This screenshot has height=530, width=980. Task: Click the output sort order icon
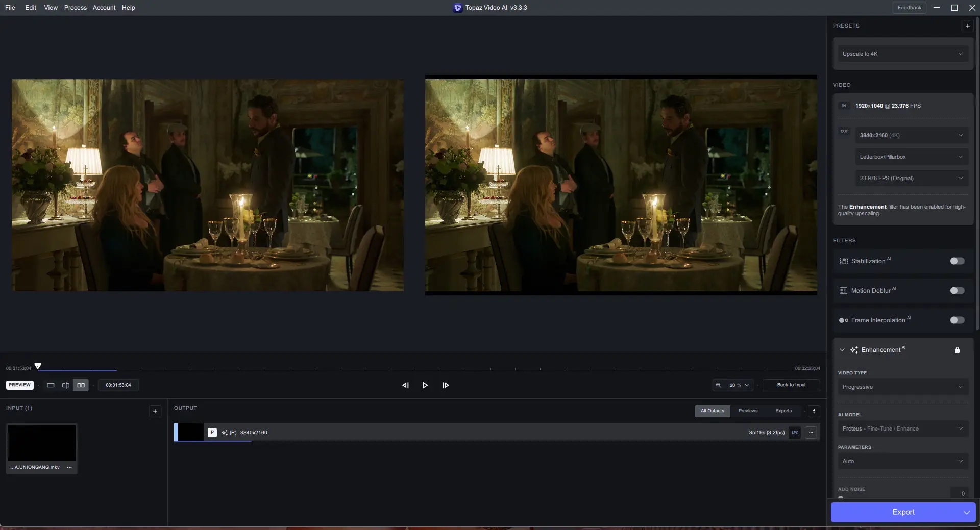814,411
